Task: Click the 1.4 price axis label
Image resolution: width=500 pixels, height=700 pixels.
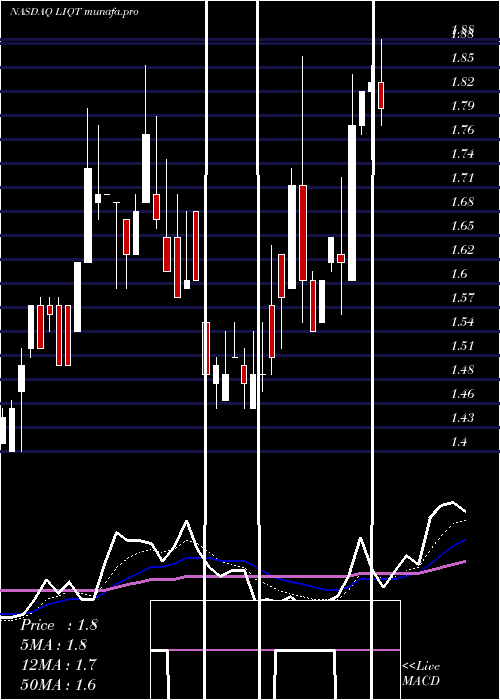Action: [459, 442]
